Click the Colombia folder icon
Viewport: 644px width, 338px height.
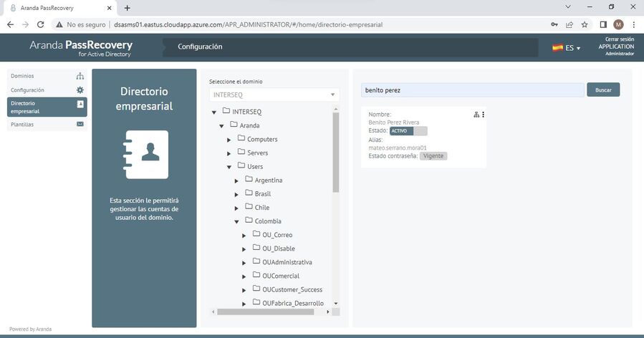(x=249, y=220)
